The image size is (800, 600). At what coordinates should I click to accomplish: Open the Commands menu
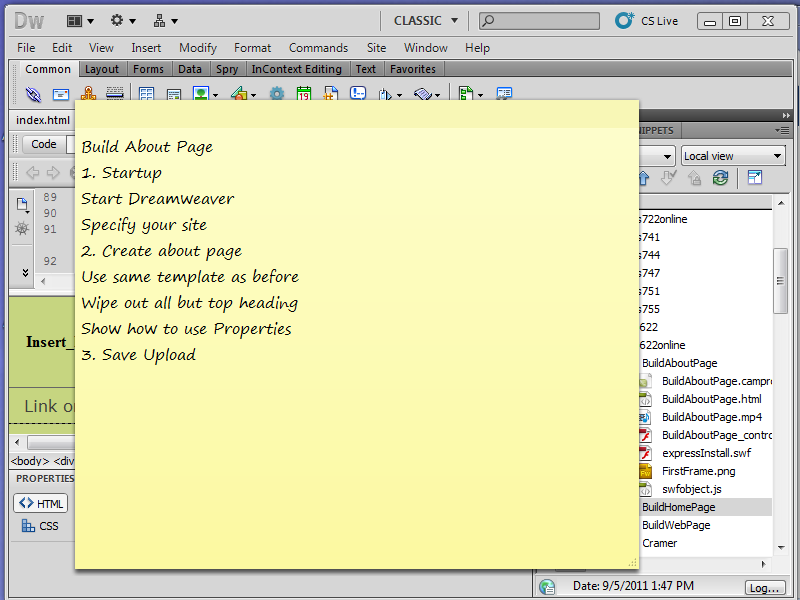pos(318,47)
